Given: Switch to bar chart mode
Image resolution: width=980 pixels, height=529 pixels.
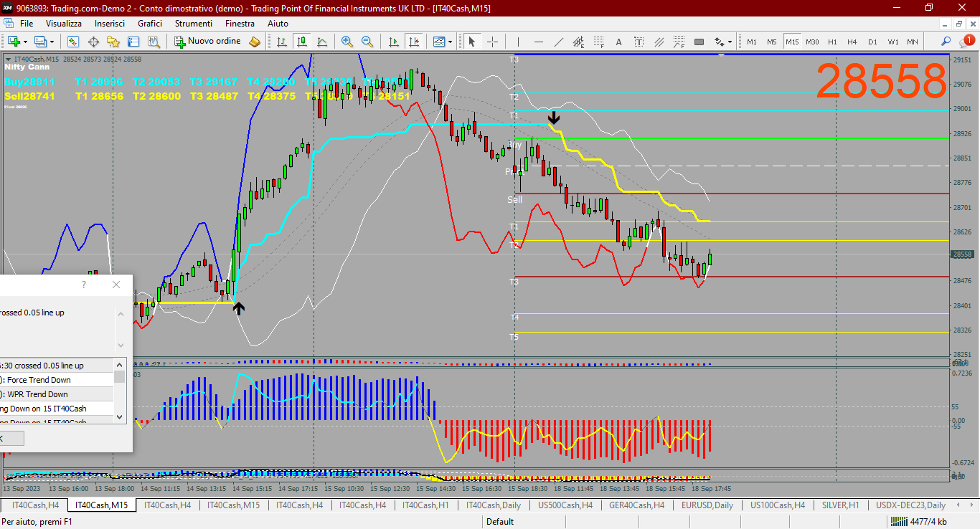Looking at the screenshot, I should (283, 42).
